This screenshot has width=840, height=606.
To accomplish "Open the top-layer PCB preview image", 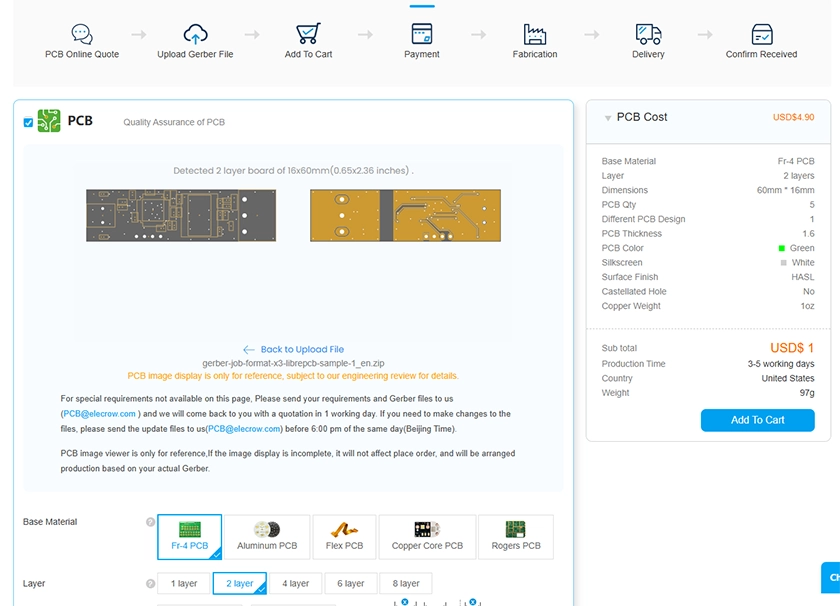I will 181,215.
